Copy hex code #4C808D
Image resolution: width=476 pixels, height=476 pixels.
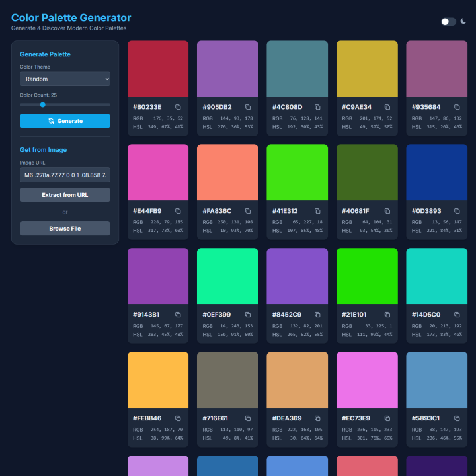(x=317, y=107)
